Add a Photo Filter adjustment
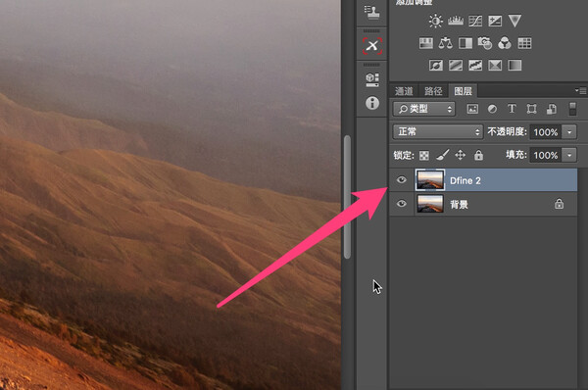 [x=485, y=43]
